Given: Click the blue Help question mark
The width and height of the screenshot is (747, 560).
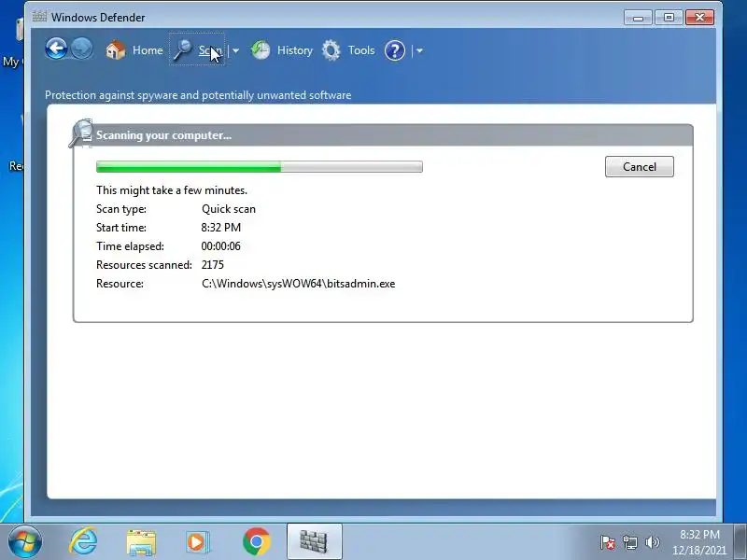Looking at the screenshot, I should (x=394, y=50).
